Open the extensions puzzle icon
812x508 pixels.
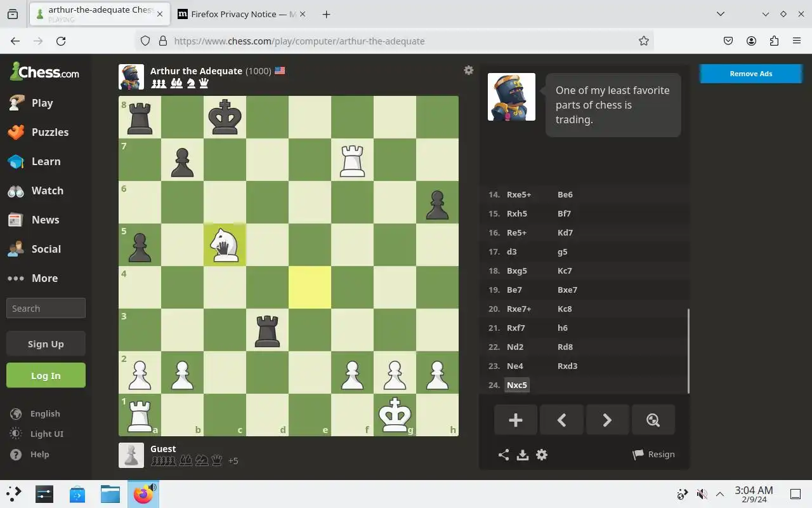774,41
